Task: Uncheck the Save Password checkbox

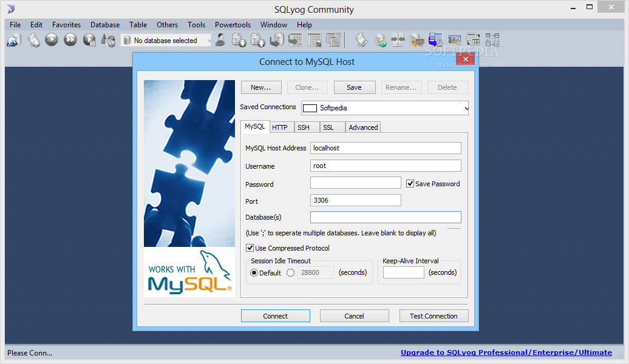Action: pyautogui.click(x=410, y=183)
